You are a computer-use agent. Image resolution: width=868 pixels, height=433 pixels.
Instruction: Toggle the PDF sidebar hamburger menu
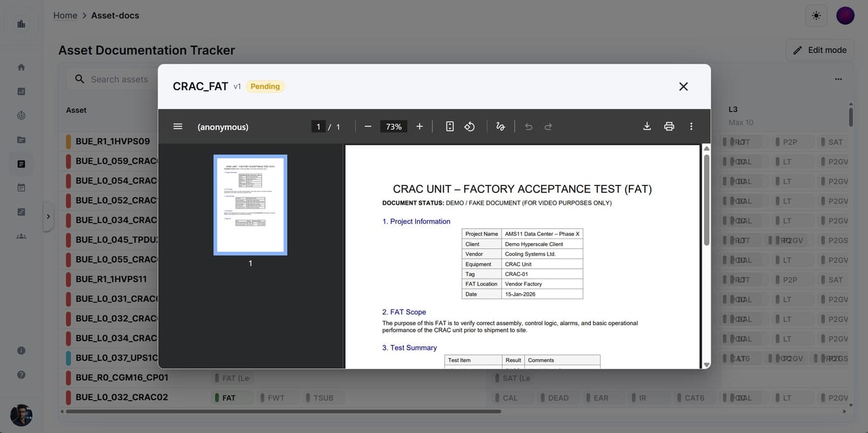[x=178, y=127]
